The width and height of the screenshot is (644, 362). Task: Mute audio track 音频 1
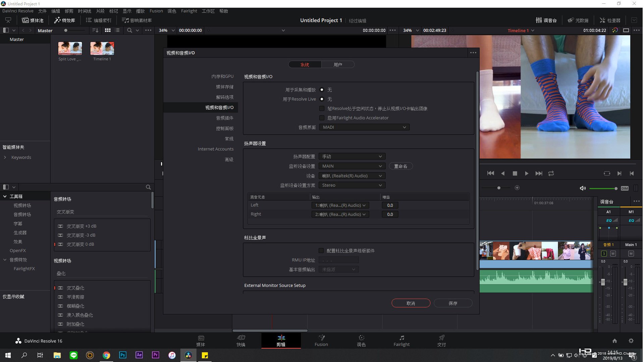613,254
